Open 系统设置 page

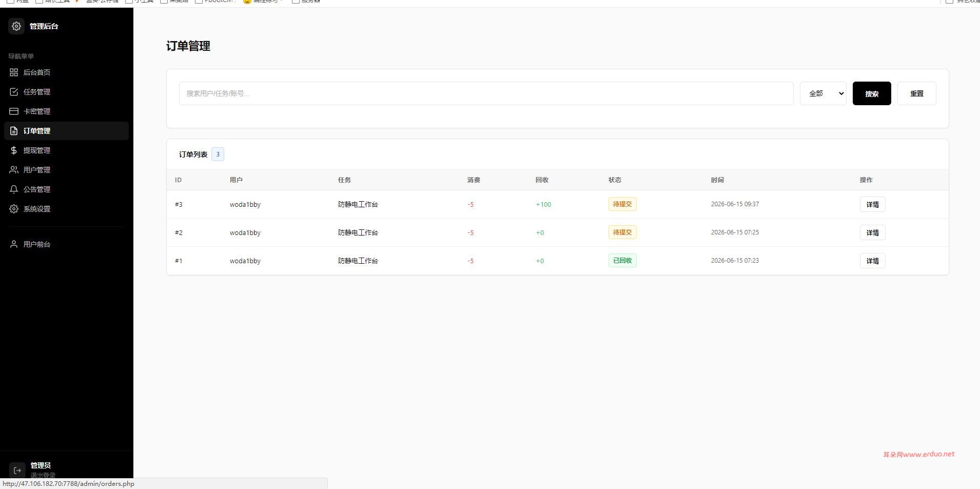click(x=66, y=209)
